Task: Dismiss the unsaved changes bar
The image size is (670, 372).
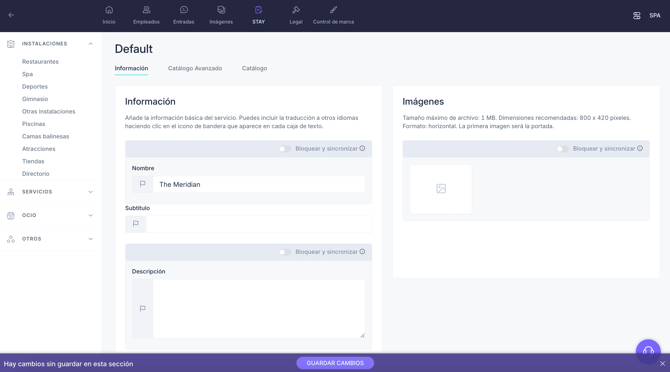Action: tap(662, 363)
